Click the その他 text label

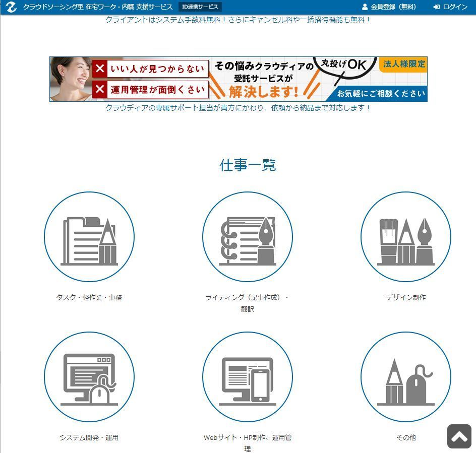[406, 437]
